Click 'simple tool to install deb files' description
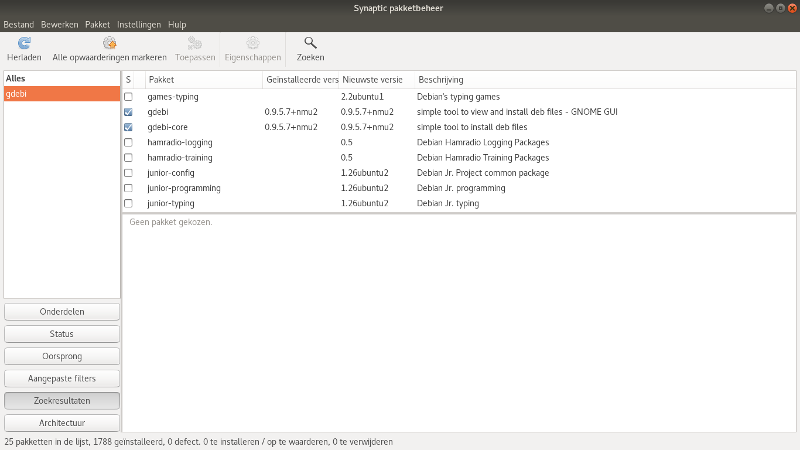The width and height of the screenshot is (800, 450). 472,127
